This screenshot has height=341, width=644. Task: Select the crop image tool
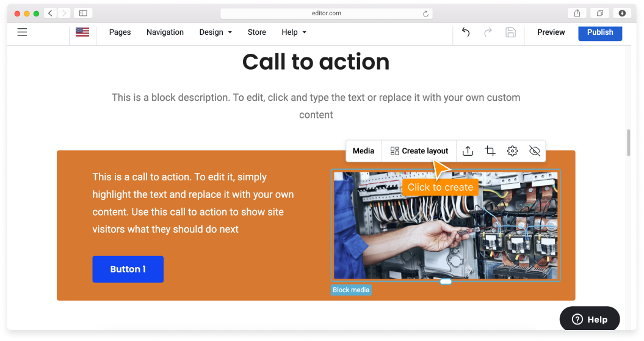point(490,151)
